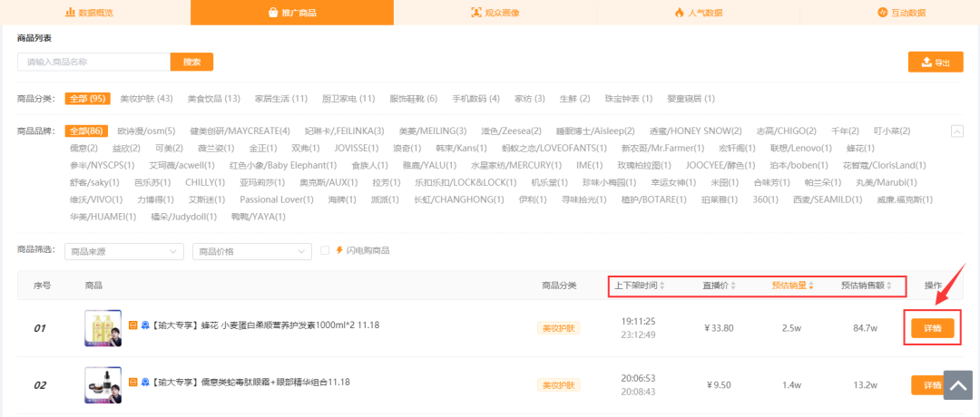The height and width of the screenshot is (417, 980).
Task: Filter by brand 华美/HUAMEI(1)
Action: coord(103,217)
